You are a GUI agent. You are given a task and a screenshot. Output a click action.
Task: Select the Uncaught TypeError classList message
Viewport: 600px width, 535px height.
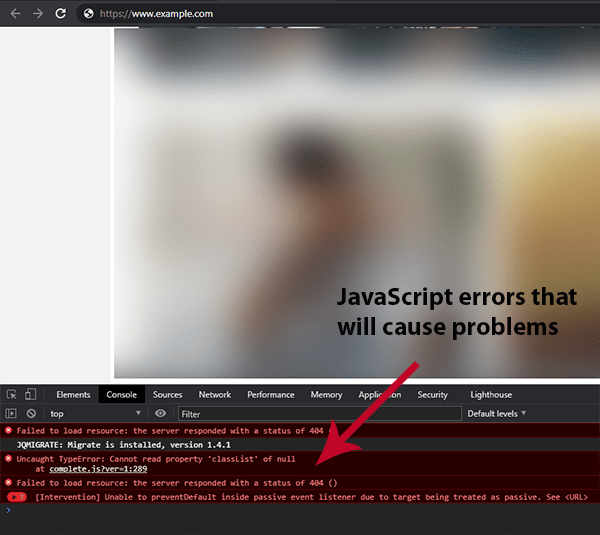coord(300,463)
